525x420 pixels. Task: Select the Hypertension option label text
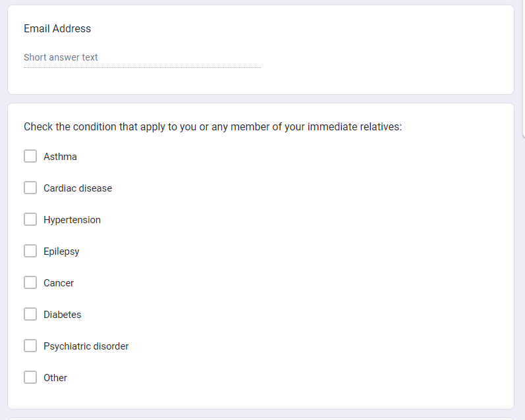pos(72,220)
